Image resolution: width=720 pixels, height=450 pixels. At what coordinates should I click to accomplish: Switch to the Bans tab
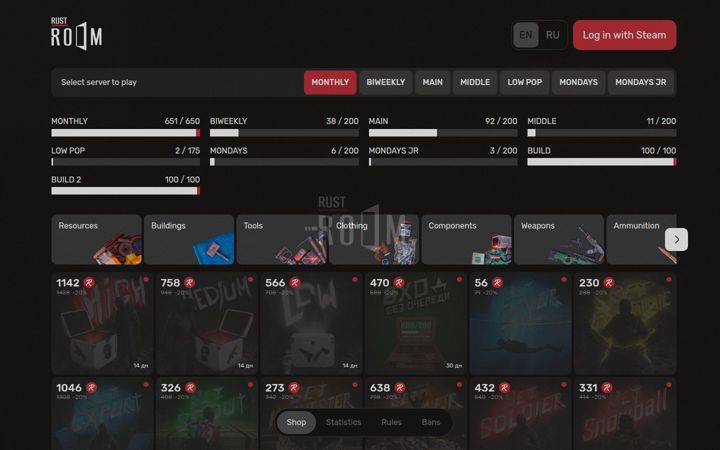(431, 422)
